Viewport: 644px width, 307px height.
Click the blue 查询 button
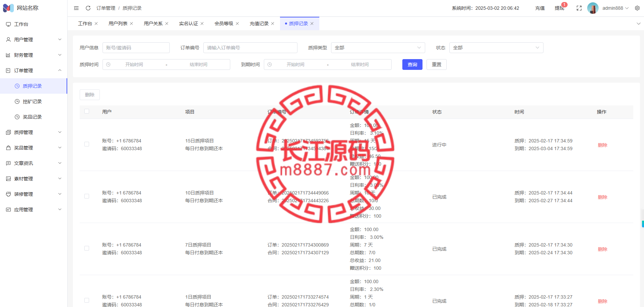(412, 64)
